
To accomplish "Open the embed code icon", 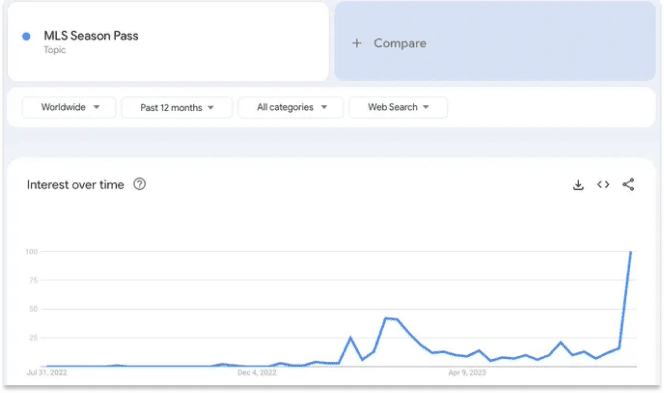I will click(603, 185).
